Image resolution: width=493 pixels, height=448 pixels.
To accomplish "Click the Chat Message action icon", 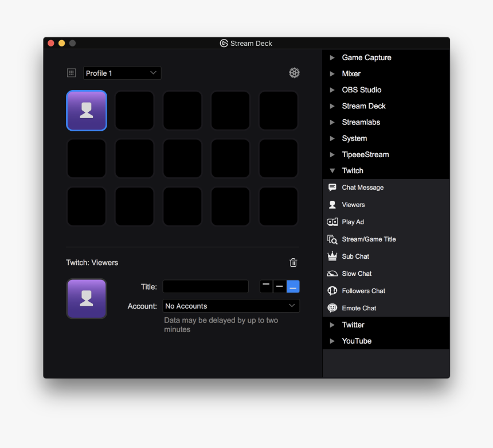I will coord(332,188).
